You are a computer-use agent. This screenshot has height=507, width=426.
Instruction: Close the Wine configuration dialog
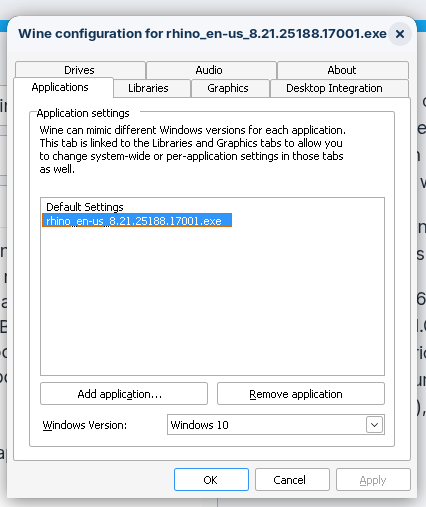[x=400, y=34]
